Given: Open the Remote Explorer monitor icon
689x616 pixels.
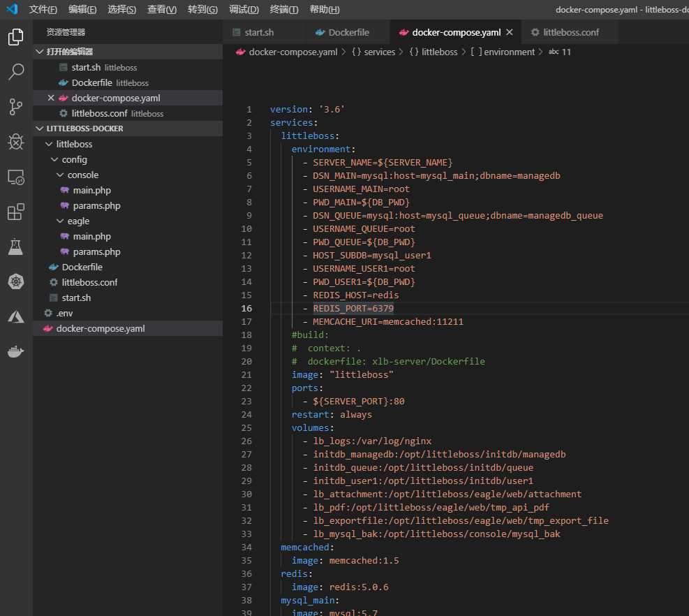Looking at the screenshot, I should (x=16, y=177).
